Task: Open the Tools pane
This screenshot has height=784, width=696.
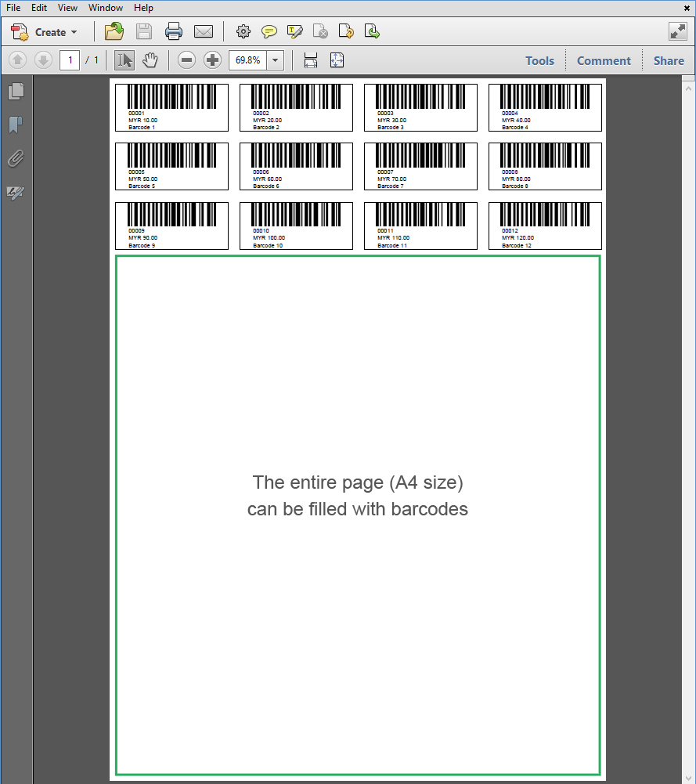Action: click(539, 61)
